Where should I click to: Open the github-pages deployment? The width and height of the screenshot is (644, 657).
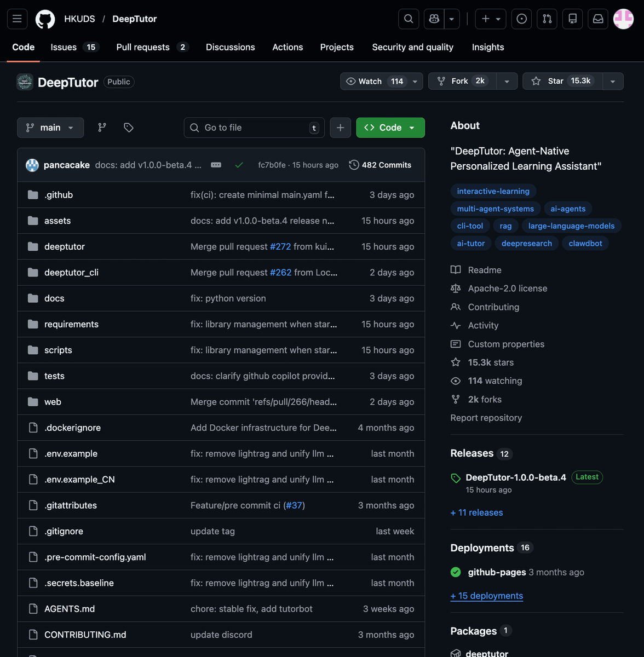tap(497, 572)
